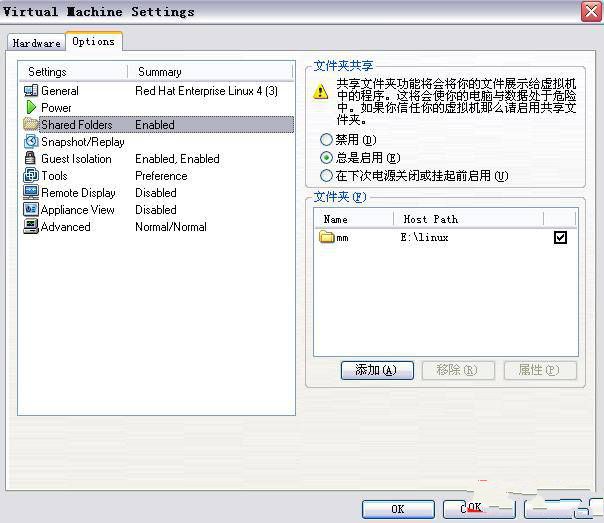Click the 'E:\linux' host path entry
The height and width of the screenshot is (523, 604).
tap(424, 237)
